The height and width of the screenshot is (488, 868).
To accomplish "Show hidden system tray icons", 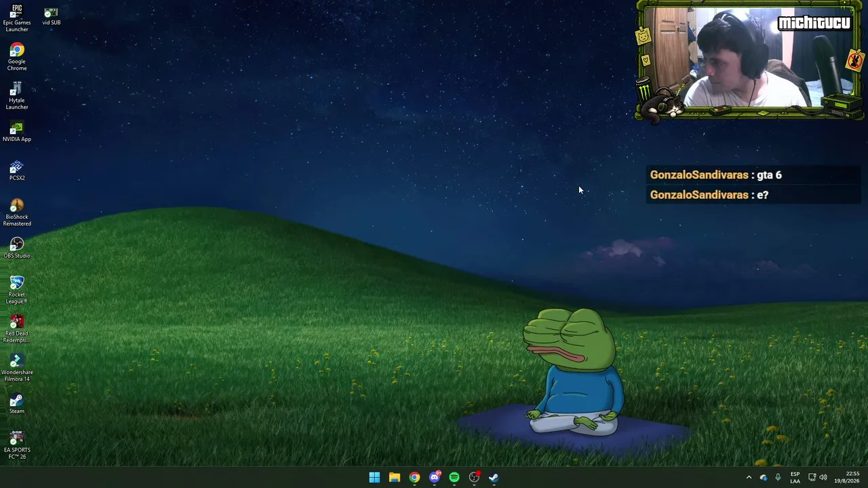I will 749,477.
